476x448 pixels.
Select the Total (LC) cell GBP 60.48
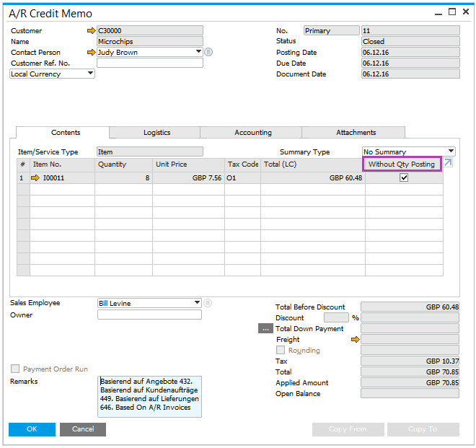pos(313,177)
